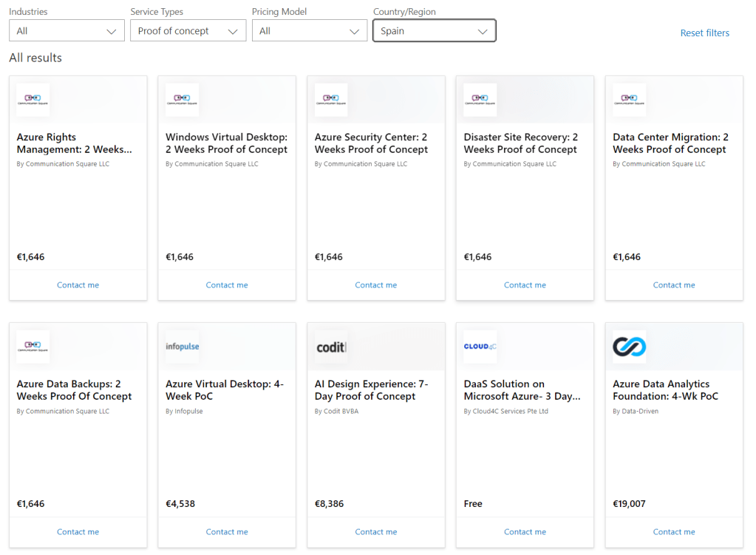This screenshot has height=555, width=756.
Task: Expand the Service Types dropdown showing Proof of concept
Action: pos(188,31)
